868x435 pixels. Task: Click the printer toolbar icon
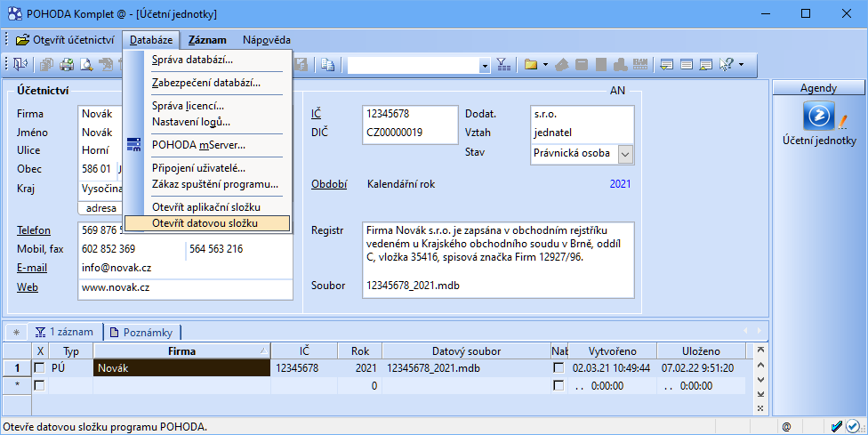coord(67,65)
